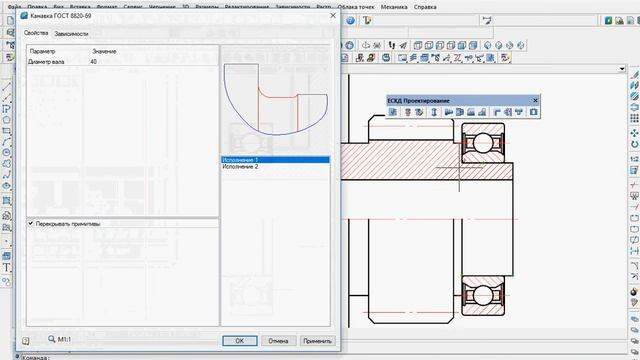640x360 pixels.
Task: Click the text style icon in top toolbar
Action: (367, 20)
